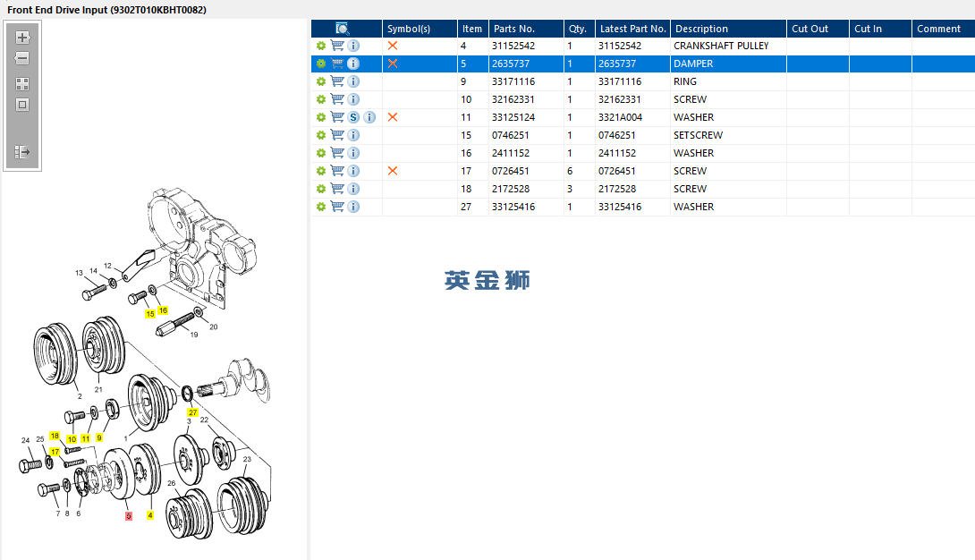Add RING 33171116 to cart
The width and height of the screenshot is (975, 560).
click(337, 81)
